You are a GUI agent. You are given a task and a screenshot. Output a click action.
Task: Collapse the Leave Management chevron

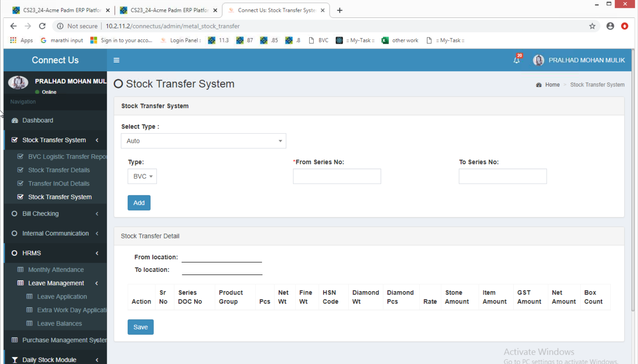97,283
